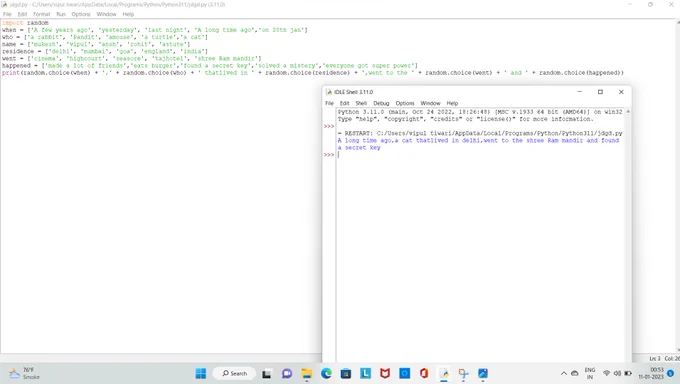The image size is (680, 384).
Task: Click the line defining the 'name' list
Action: (x=96, y=44)
